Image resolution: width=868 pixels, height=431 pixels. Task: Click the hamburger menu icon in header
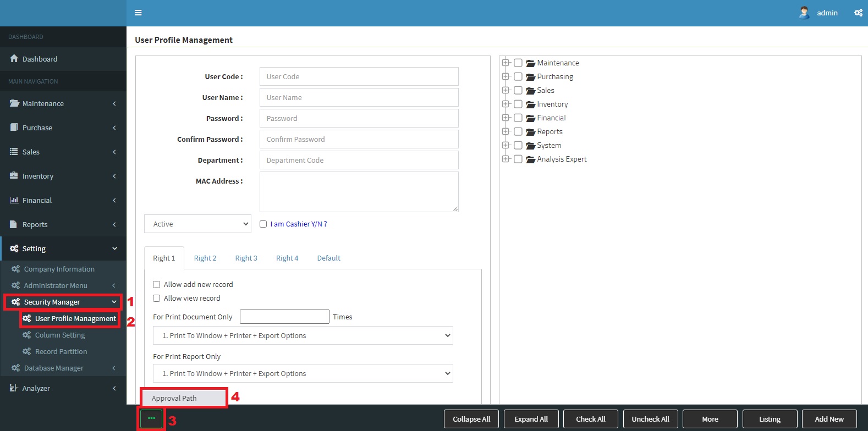click(x=138, y=13)
